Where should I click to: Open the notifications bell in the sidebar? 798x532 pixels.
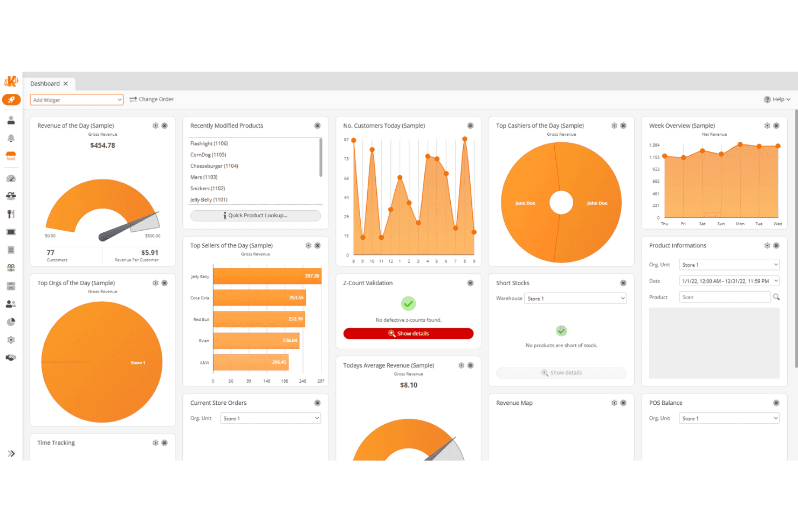[x=11, y=138]
